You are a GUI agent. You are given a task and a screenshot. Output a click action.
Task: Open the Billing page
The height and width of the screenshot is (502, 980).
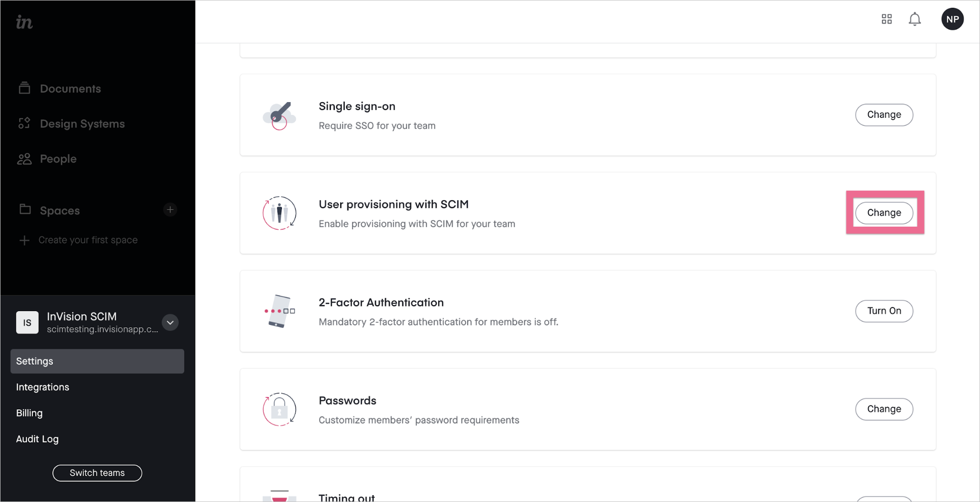click(x=29, y=413)
